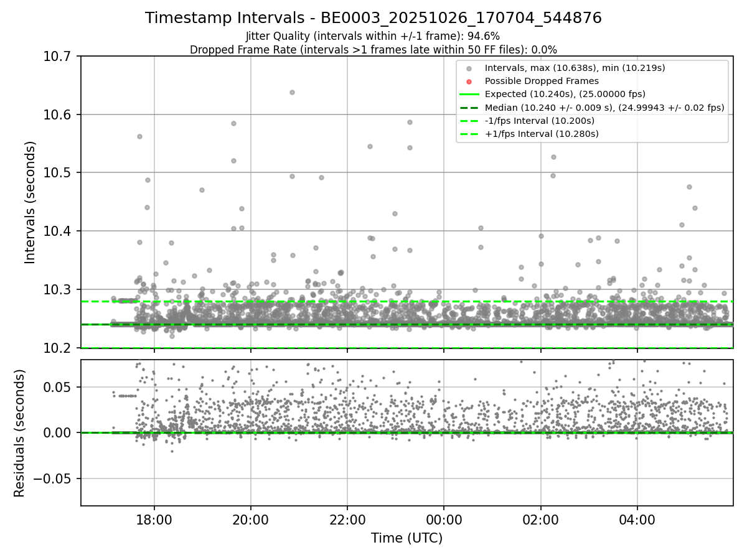Click the '02:00' time tick label

tap(540, 519)
